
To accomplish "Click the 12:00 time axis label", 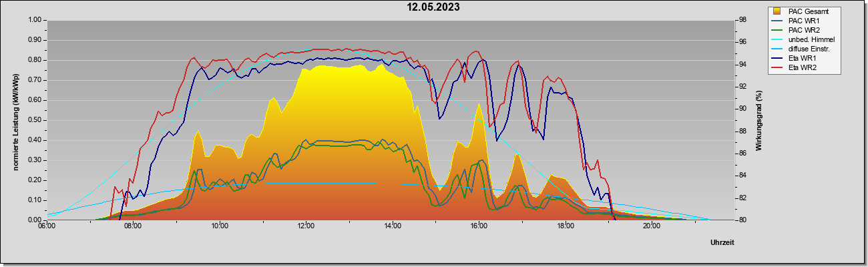I will click(306, 226).
